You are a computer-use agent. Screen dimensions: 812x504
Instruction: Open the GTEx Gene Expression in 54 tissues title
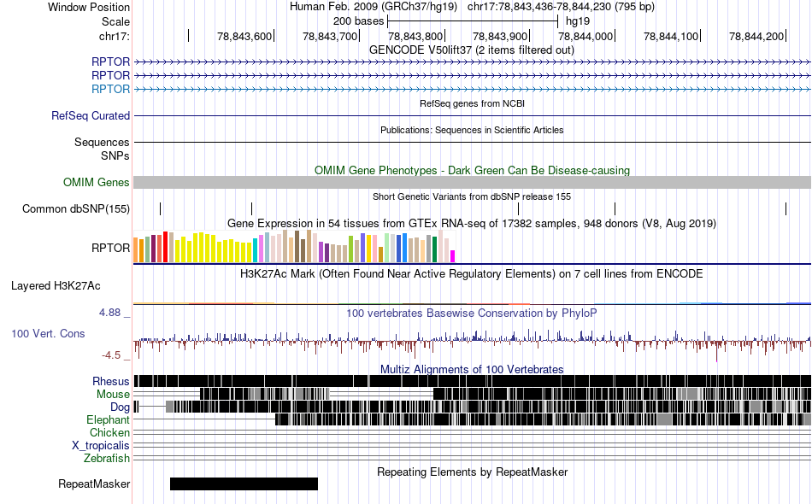pos(472,224)
